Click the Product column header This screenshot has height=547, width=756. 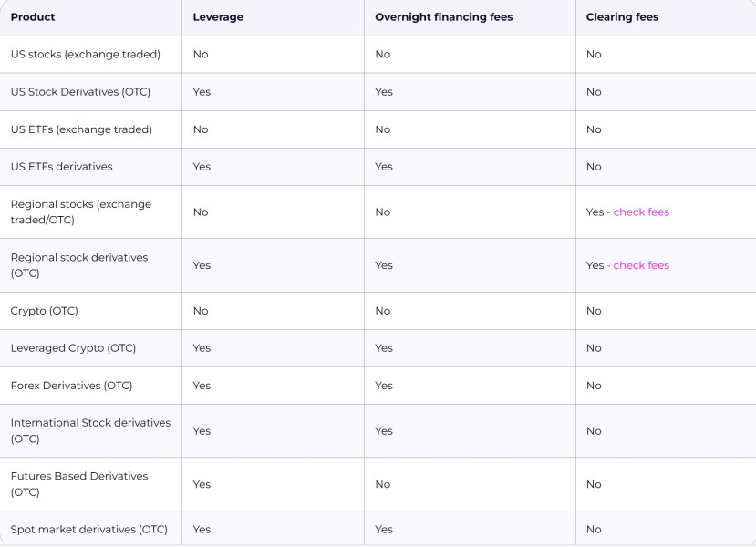pyautogui.click(x=33, y=17)
